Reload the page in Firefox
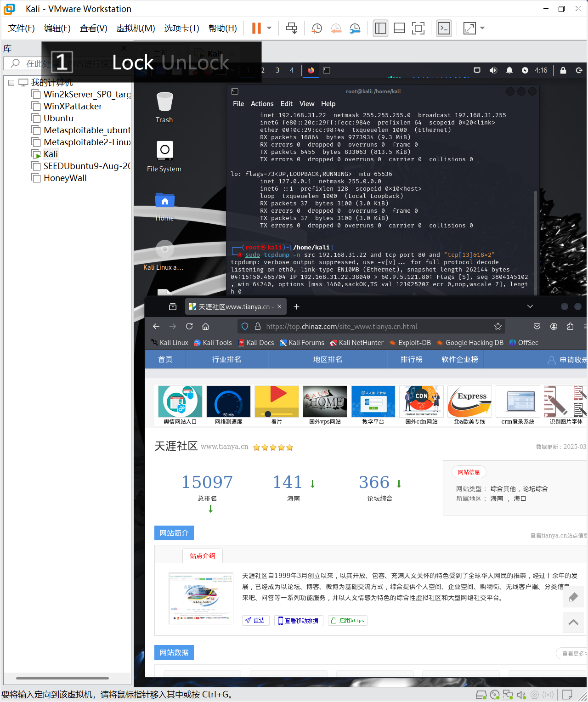This screenshot has height=702, width=588. click(x=189, y=326)
